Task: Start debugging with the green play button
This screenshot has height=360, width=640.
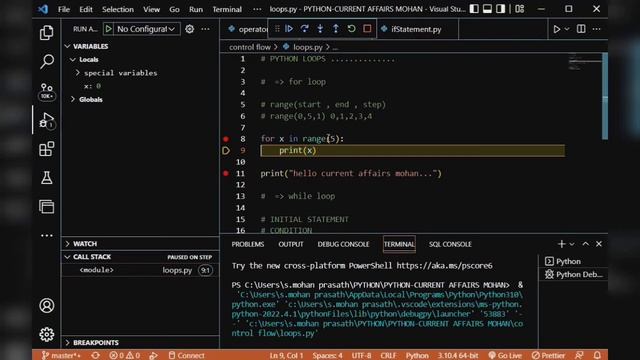Action: (109, 29)
